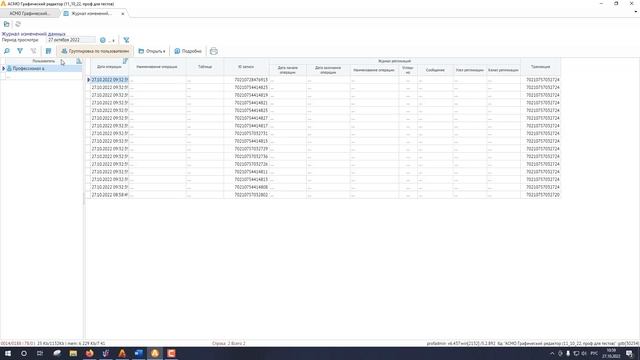Screen dimensions: 640x360
Task: Click the 'Таблица' column header
Action: (205, 67)
